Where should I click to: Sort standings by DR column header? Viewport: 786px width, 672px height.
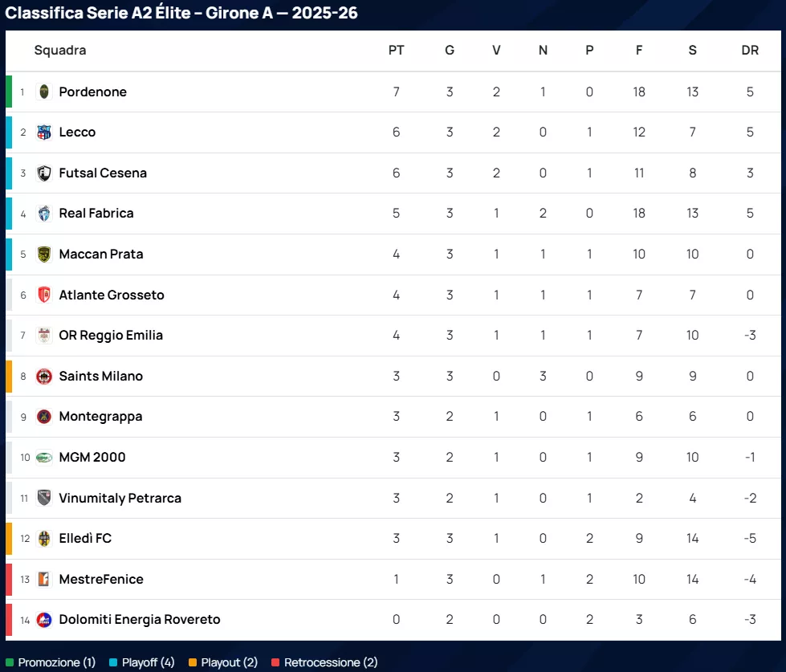(x=750, y=51)
